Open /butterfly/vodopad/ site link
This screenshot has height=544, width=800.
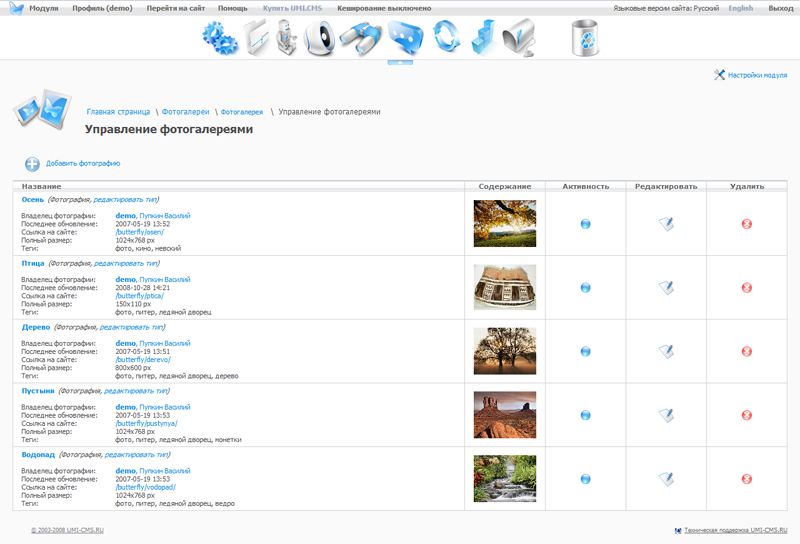coord(145,487)
